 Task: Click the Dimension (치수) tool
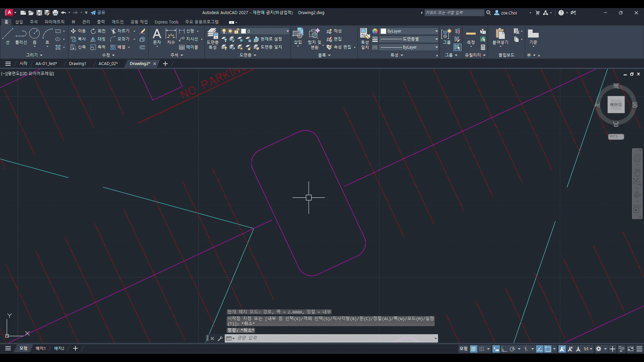[171, 36]
